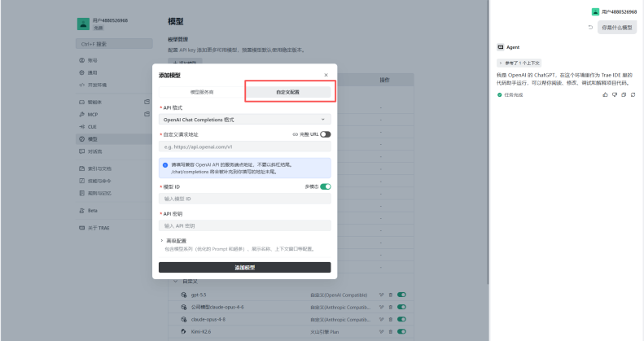Select the 自定义配置 tab
644x341 pixels.
click(288, 92)
